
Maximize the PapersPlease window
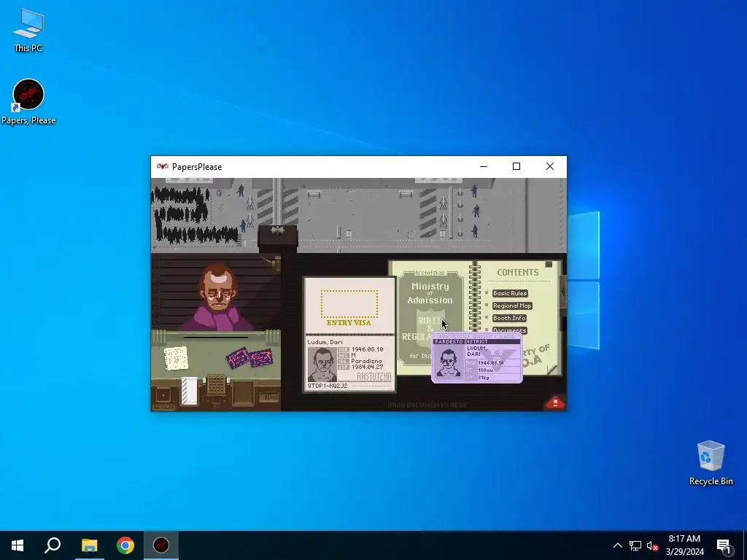point(516,166)
